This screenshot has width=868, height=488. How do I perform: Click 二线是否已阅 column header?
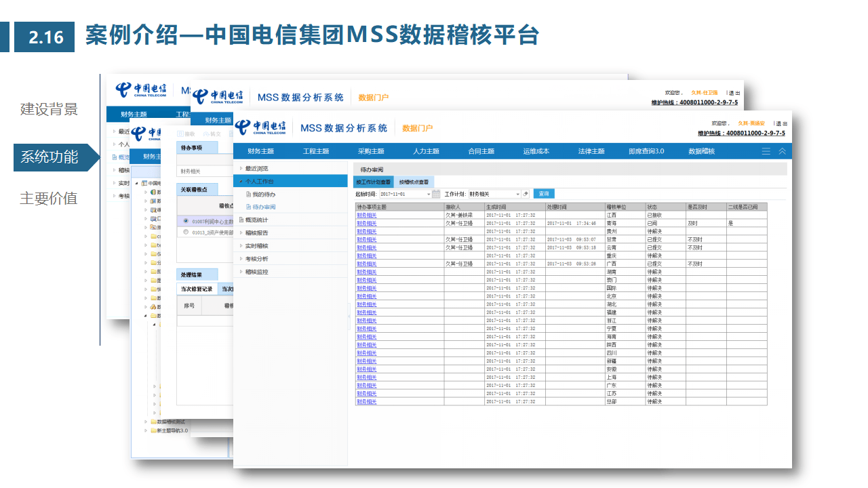[747, 207]
